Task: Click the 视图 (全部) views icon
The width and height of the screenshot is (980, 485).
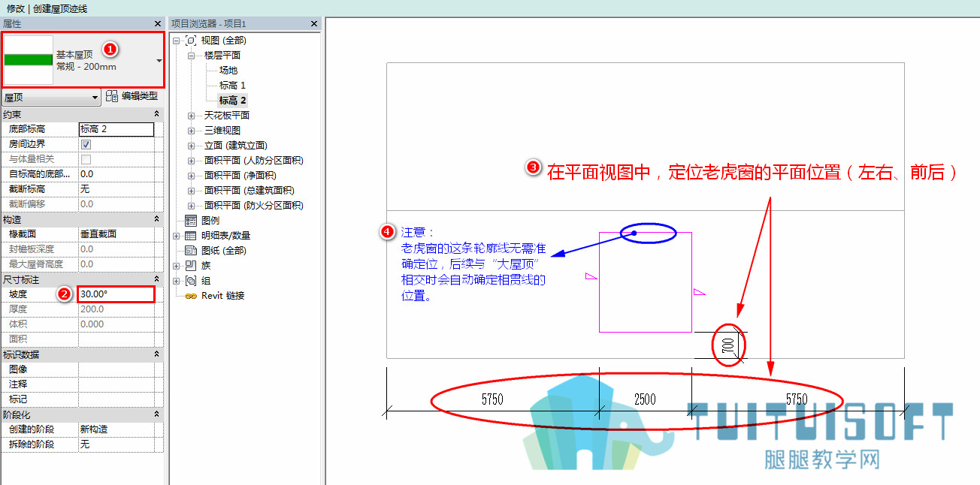Action: click(191, 41)
